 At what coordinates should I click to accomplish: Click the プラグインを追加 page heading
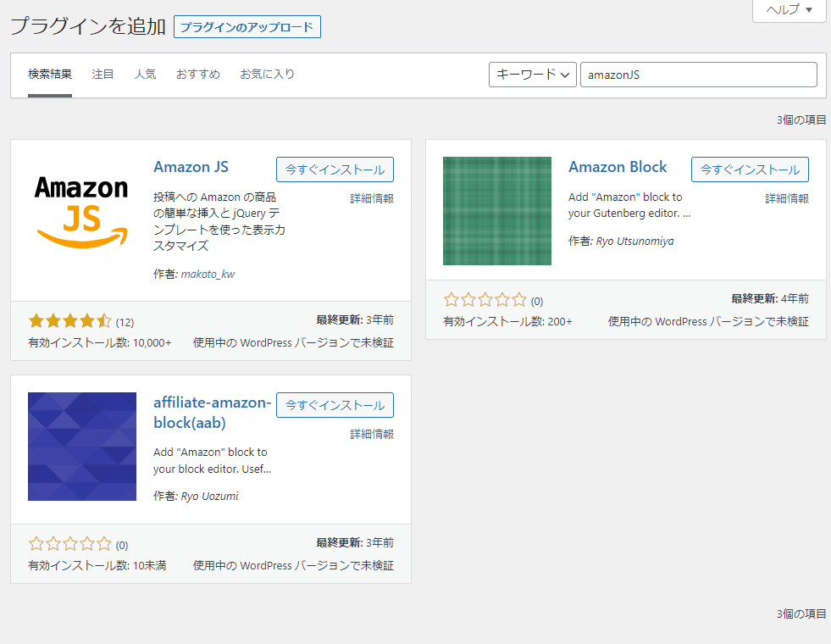click(x=88, y=26)
